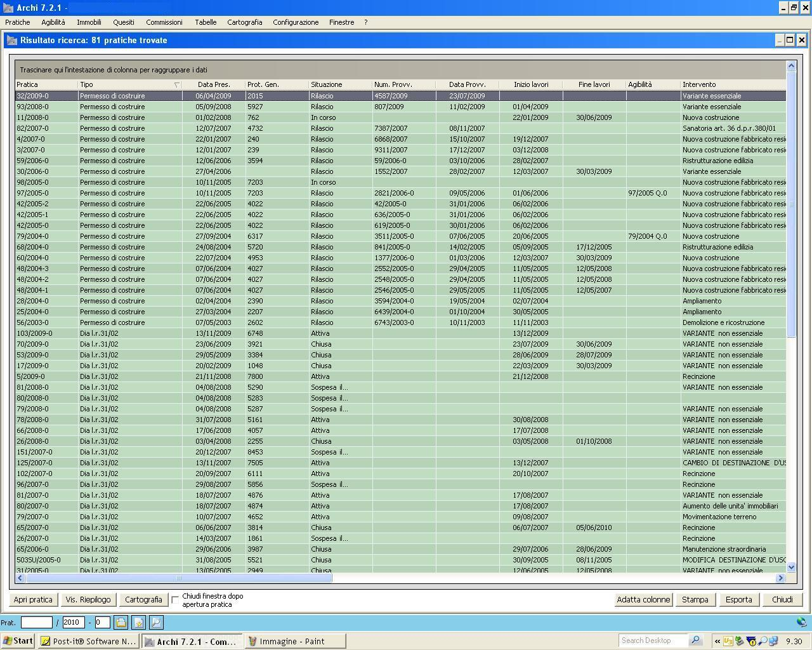The height and width of the screenshot is (650, 812).
Task: Click the Search Desktop magnifier button
Action: 695,640
